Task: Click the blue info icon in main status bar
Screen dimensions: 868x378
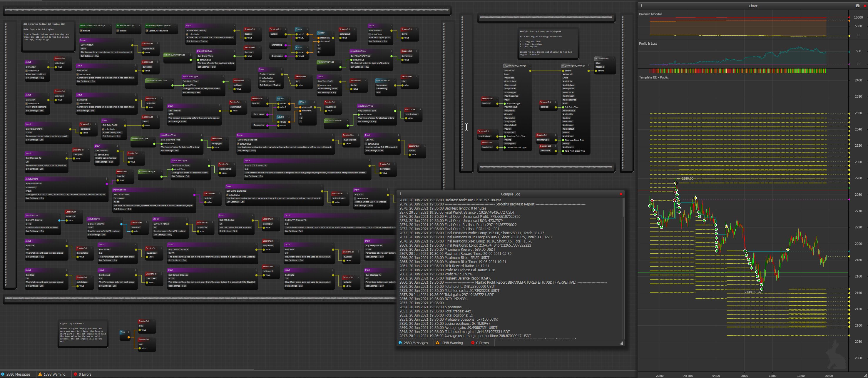Action: 3,374
